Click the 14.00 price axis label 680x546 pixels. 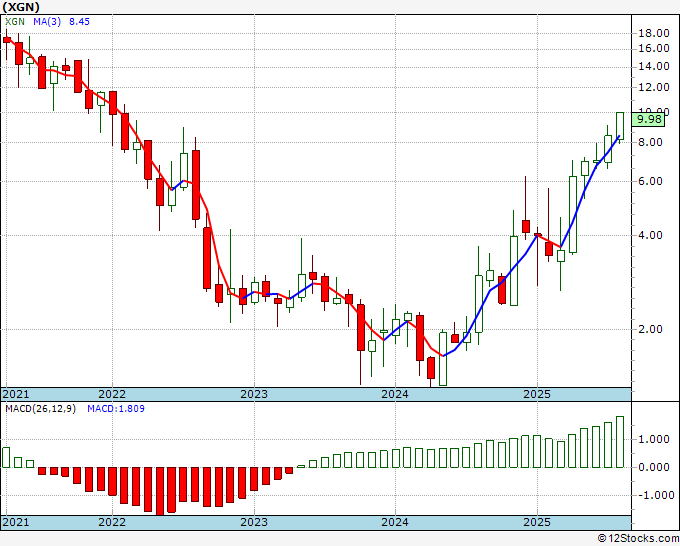653,66
